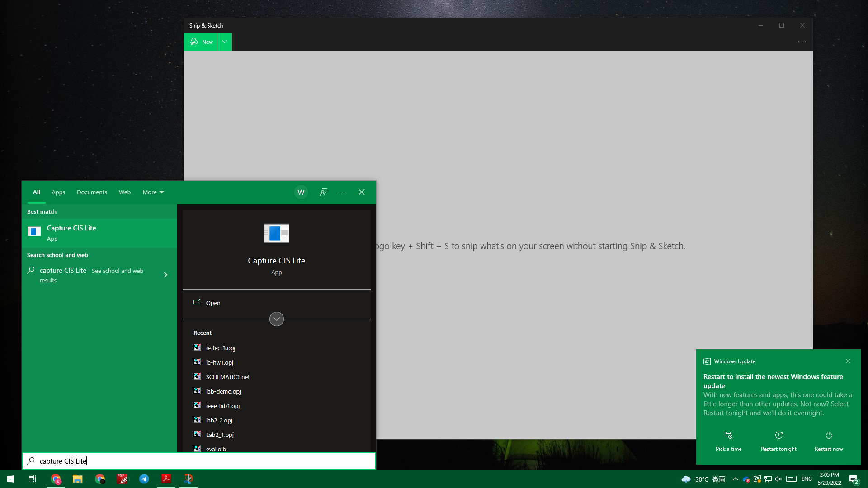Click the arrow next to web search result

165,275
